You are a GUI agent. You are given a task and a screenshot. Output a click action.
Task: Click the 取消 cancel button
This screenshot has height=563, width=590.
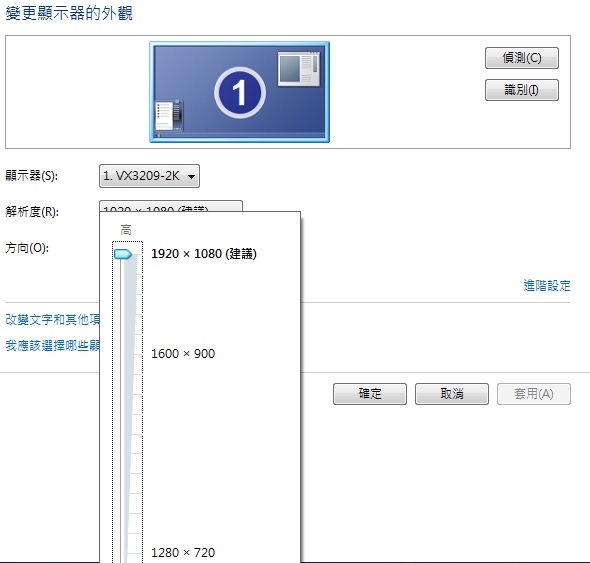pyautogui.click(x=452, y=394)
